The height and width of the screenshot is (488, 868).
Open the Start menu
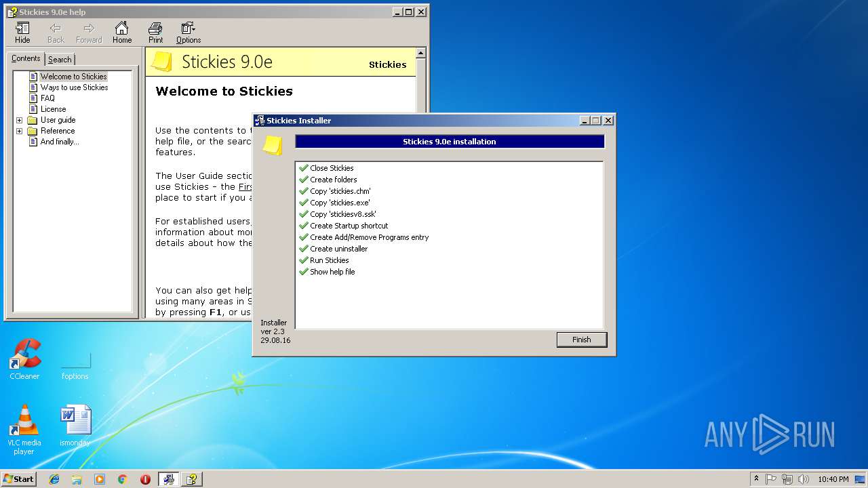click(x=18, y=479)
